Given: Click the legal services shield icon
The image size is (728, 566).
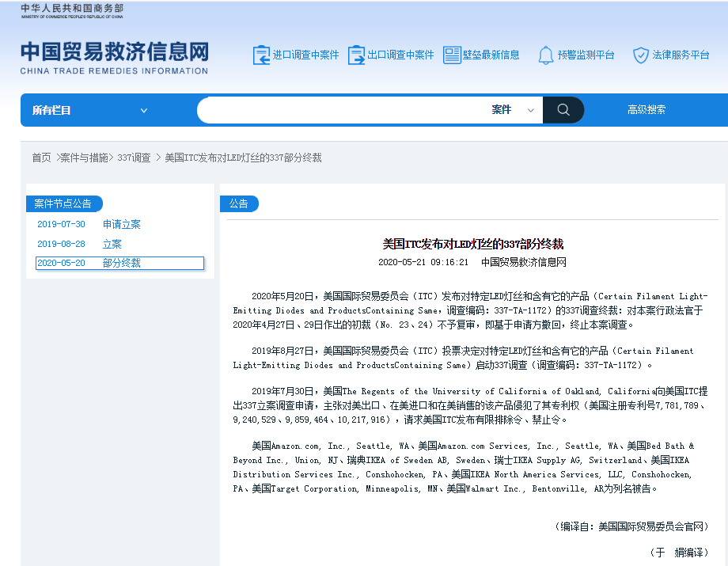Looking at the screenshot, I should 641,55.
